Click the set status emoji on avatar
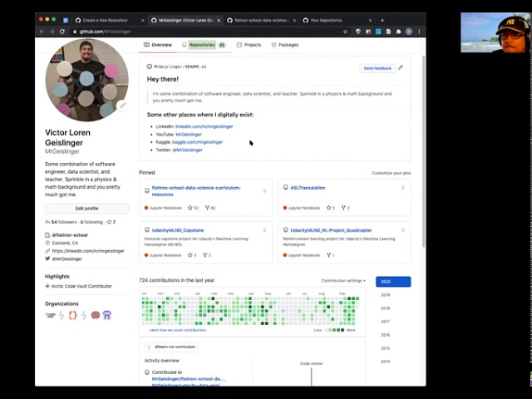This screenshot has width=532, height=399. coord(122,106)
